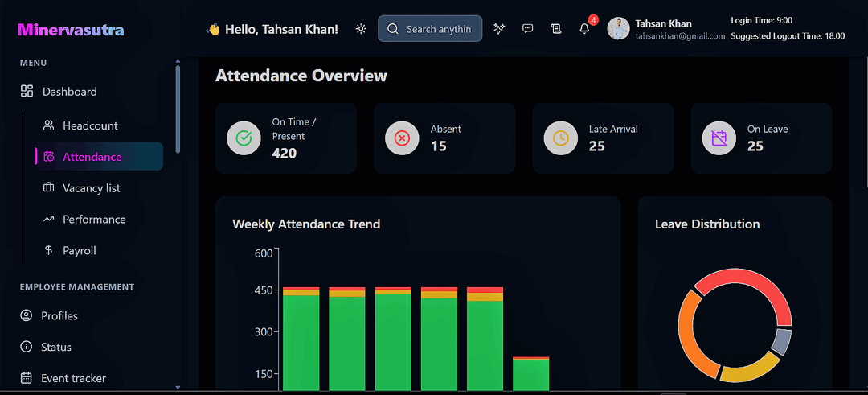The image size is (868, 395).
Task: Click the 600 axis label on chart
Action: [264, 253]
